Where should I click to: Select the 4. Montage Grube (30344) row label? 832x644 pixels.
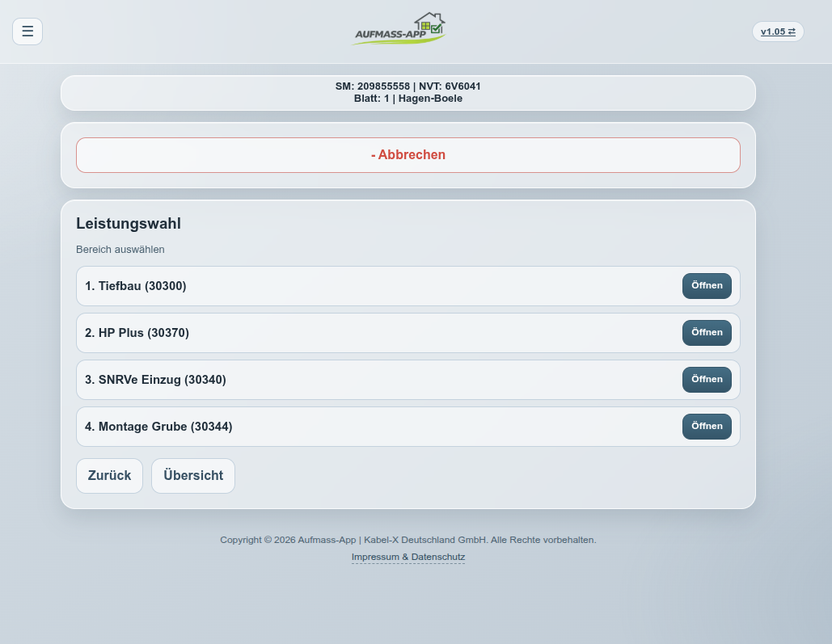(x=158, y=427)
